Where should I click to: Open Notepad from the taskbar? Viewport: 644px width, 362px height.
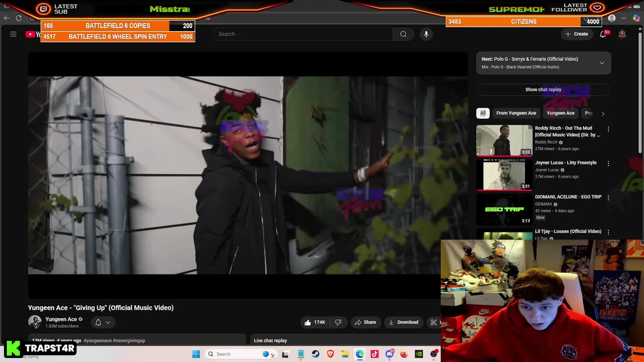pyautogui.click(x=301, y=354)
